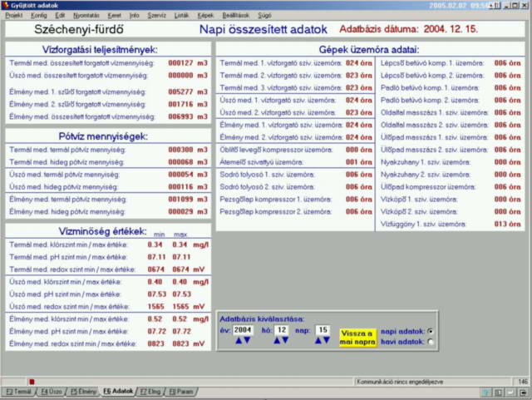The width and height of the screenshot is (532, 400).
Task: Open the Keret menu
Action: point(115,16)
